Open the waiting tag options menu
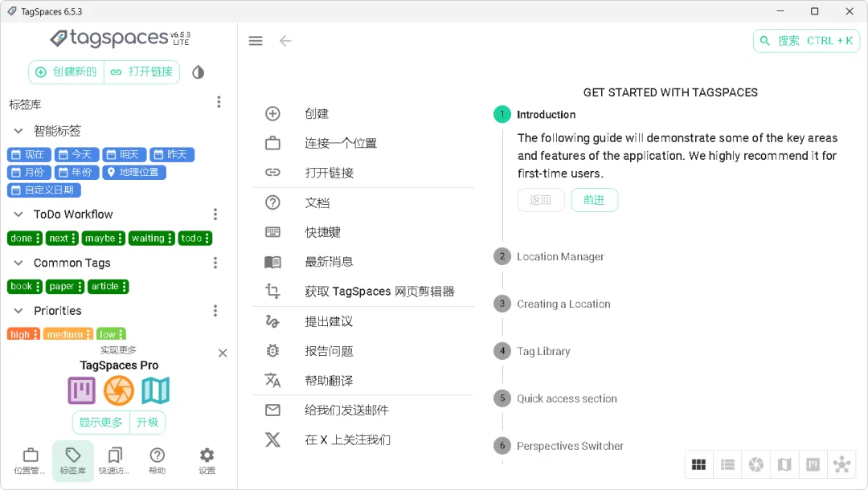 (170, 239)
